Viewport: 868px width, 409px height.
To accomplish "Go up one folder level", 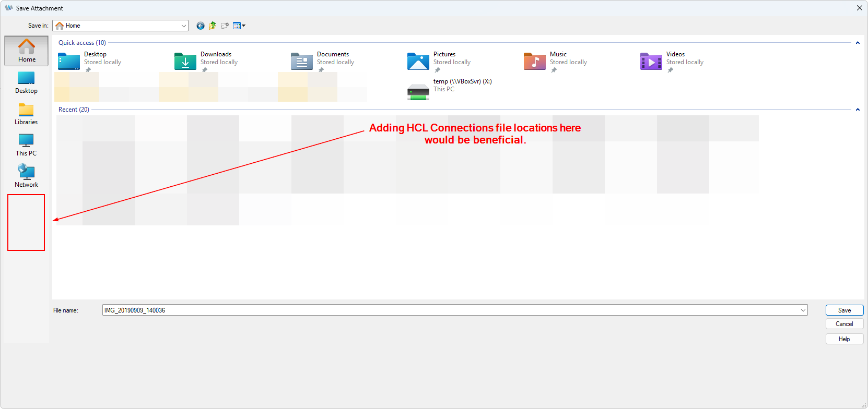I will pos(212,26).
